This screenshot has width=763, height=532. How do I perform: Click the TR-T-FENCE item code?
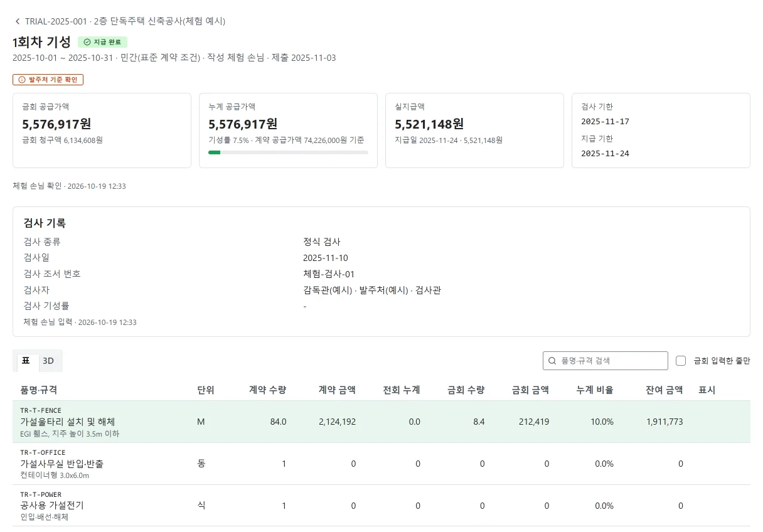pyautogui.click(x=41, y=410)
